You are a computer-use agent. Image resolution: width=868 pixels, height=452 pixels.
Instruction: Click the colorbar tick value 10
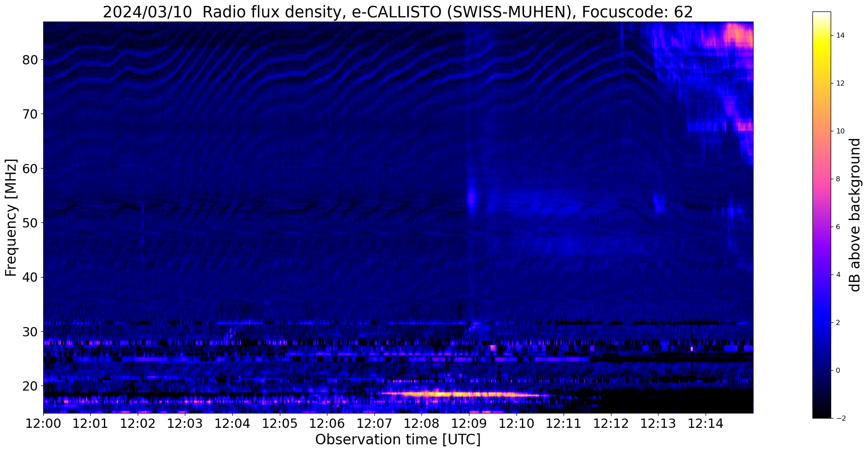tap(840, 131)
